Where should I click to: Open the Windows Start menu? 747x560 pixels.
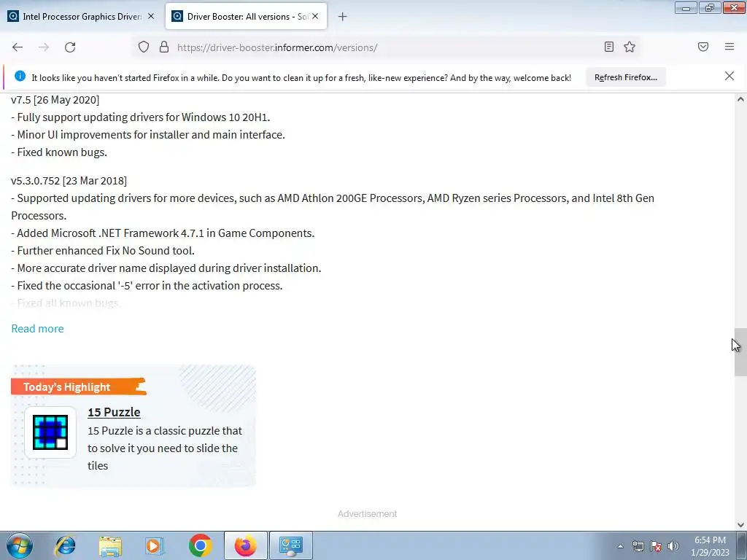click(20, 545)
